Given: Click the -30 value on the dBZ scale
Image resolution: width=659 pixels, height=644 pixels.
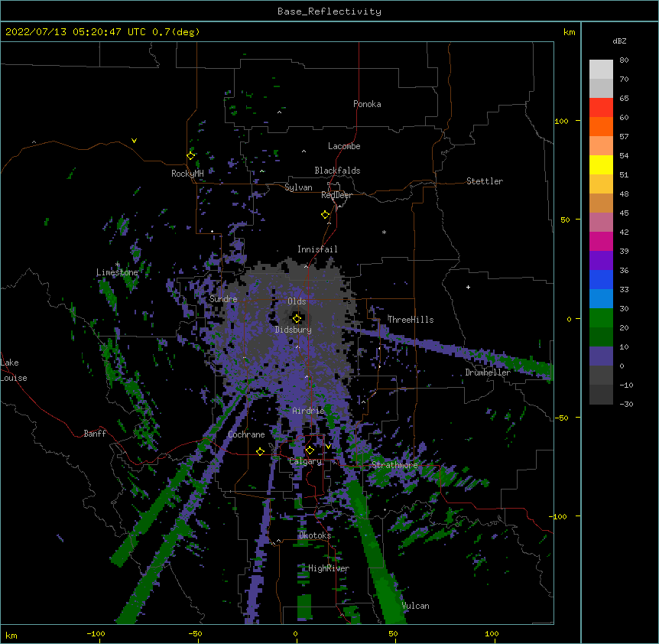Looking at the screenshot, I should [x=626, y=404].
